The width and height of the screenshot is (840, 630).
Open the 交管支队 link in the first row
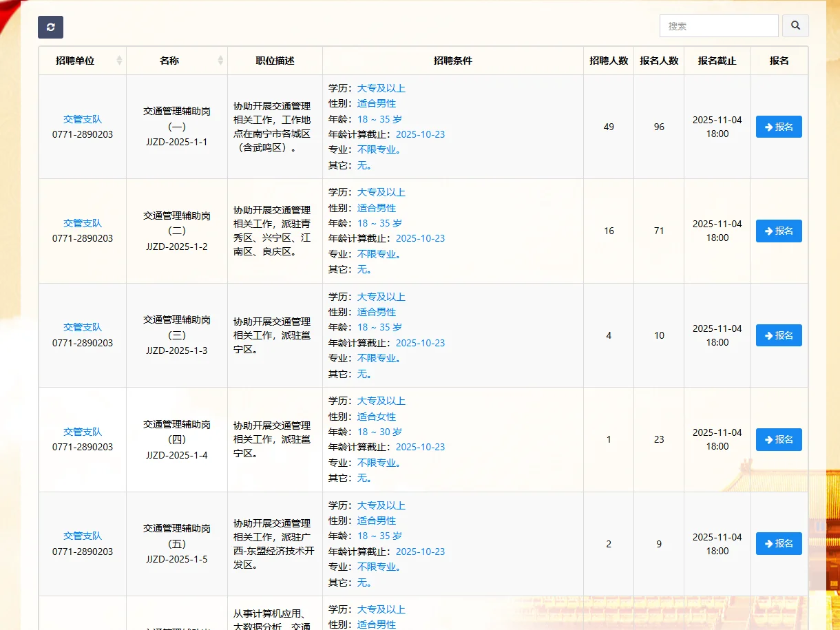82,118
